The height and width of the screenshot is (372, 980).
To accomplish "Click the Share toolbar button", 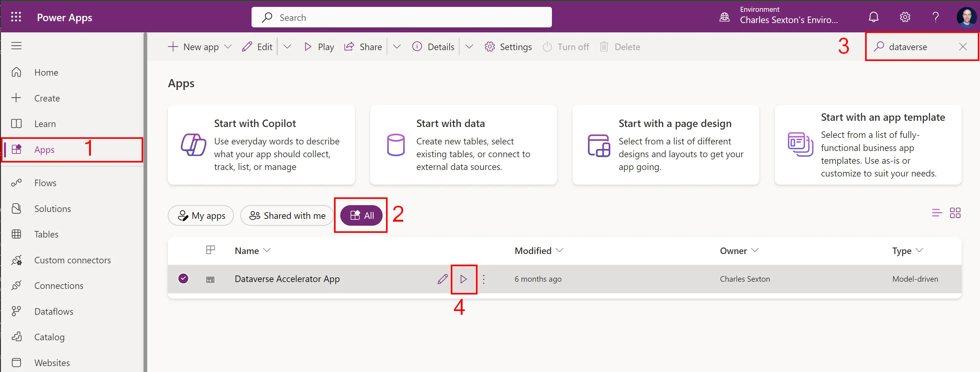I will click(363, 47).
